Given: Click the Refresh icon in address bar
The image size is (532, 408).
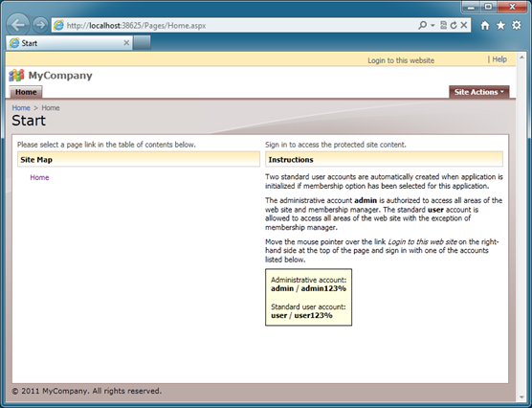Looking at the screenshot, I should click(x=454, y=25).
